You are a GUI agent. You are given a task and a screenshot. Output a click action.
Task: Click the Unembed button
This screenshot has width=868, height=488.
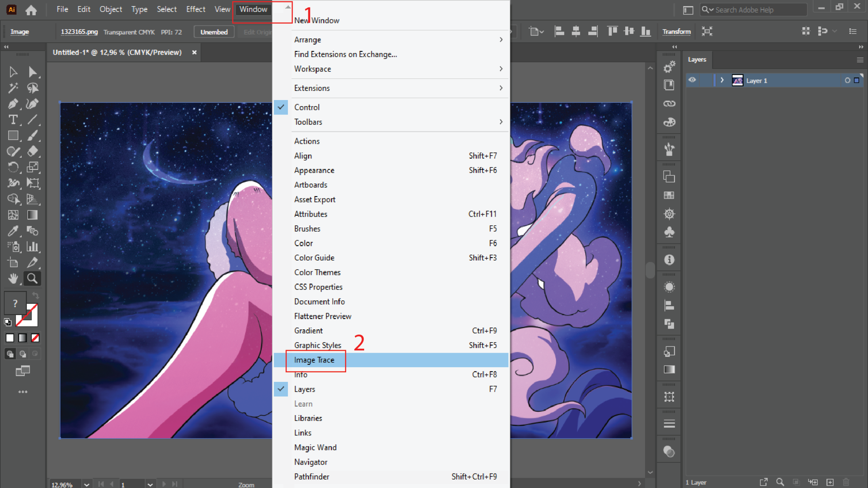pos(214,32)
